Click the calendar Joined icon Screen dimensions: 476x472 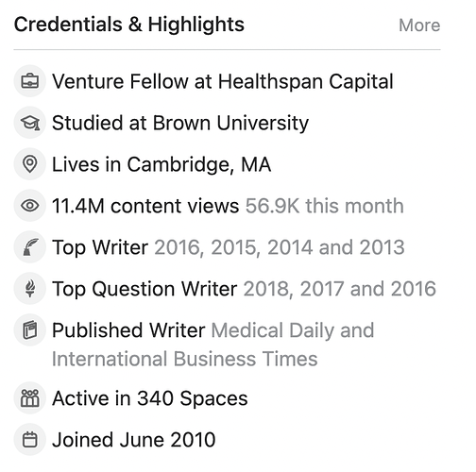pos(30,440)
